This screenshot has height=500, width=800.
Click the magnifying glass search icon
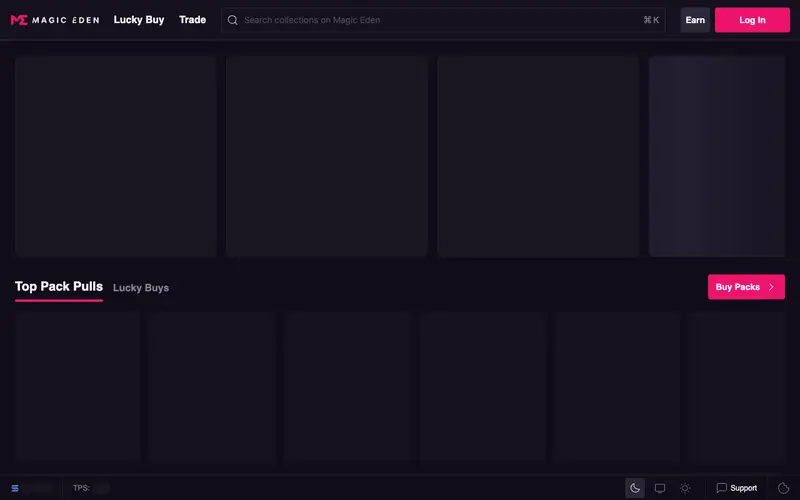click(x=233, y=20)
